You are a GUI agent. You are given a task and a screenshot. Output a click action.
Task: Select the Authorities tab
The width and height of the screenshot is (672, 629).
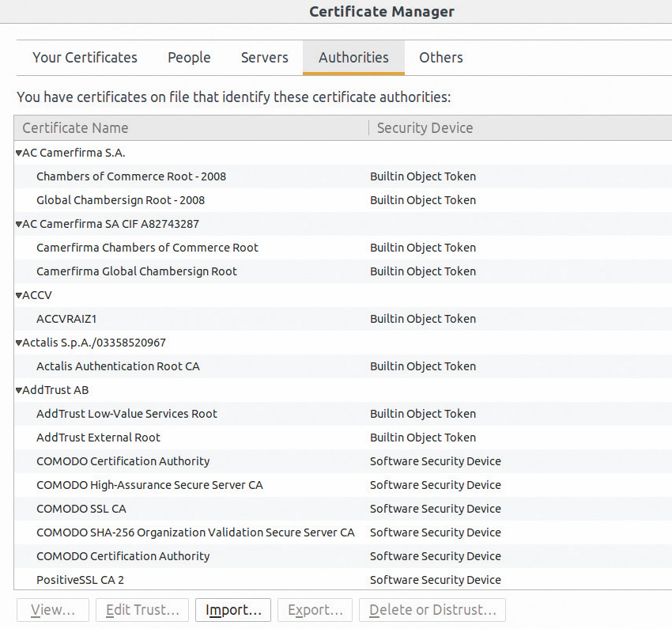coord(353,58)
